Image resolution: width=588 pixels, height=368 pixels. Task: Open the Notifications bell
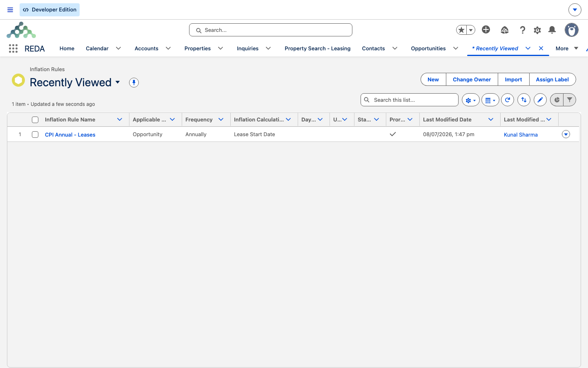pos(552,30)
